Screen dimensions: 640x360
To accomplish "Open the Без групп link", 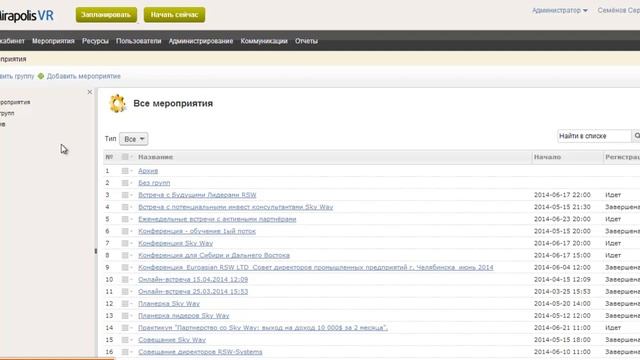I will 154,183.
